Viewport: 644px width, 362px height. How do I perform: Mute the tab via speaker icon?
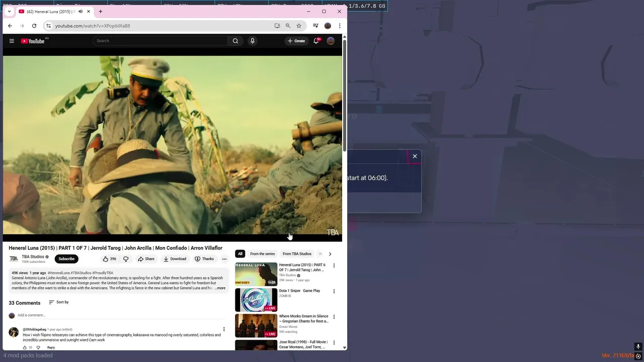pos(80,12)
